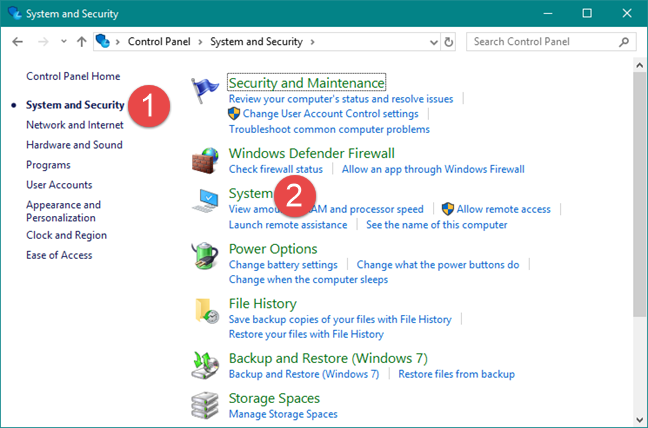Open Security and Maintenance heading
Image resolution: width=648 pixels, height=428 pixels.
[307, 83]
